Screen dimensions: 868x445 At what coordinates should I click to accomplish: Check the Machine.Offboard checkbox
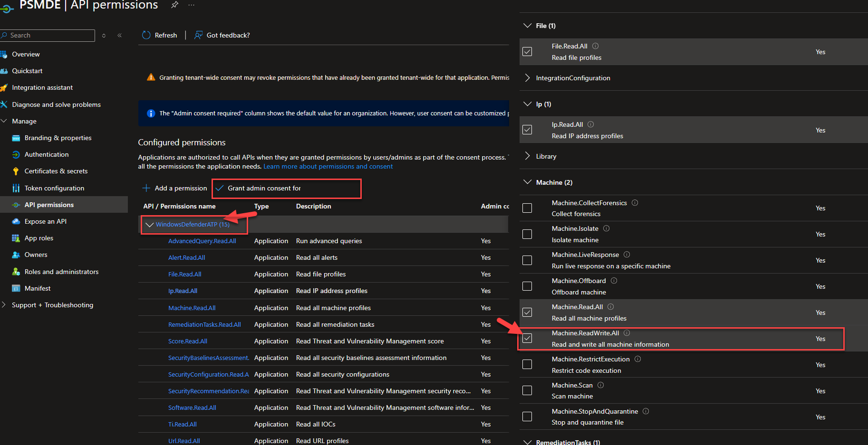tap(527, 286)
